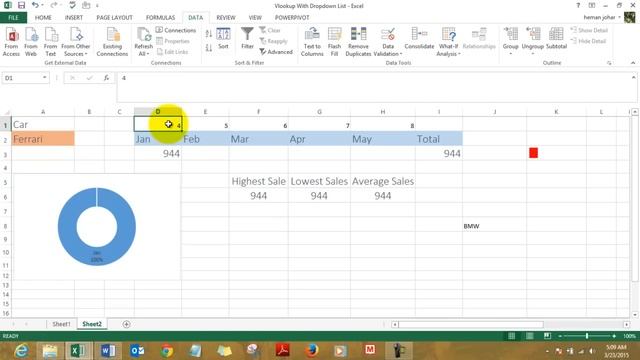Click the Clear filter button
Viewport: 640px width, 360px height.
click(270, 30)
